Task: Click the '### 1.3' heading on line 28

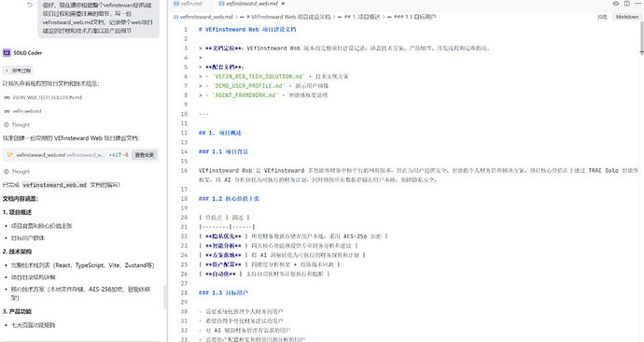Action: [223, 292]
